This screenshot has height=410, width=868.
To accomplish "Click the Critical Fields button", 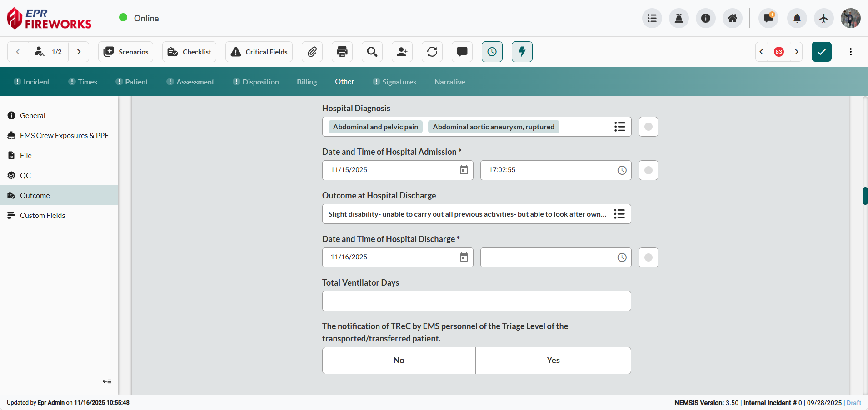I will pyautogui.click(x=259, y=52).
